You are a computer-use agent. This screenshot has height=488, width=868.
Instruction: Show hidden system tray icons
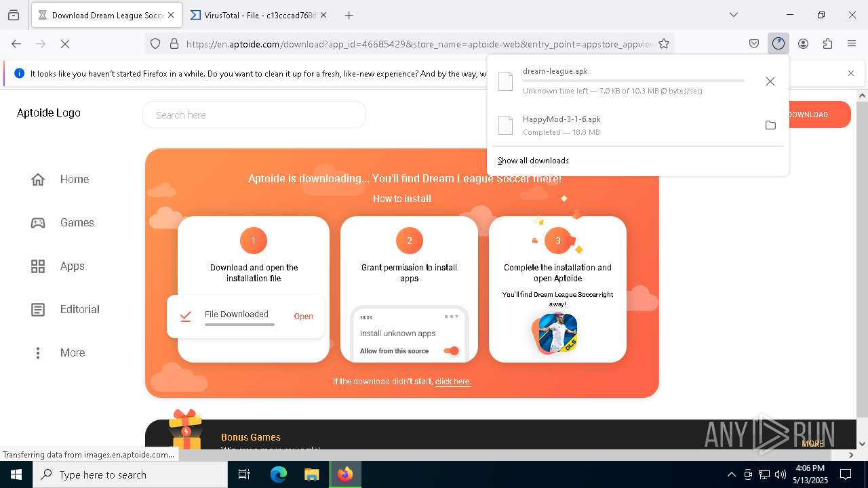point(731,474)
